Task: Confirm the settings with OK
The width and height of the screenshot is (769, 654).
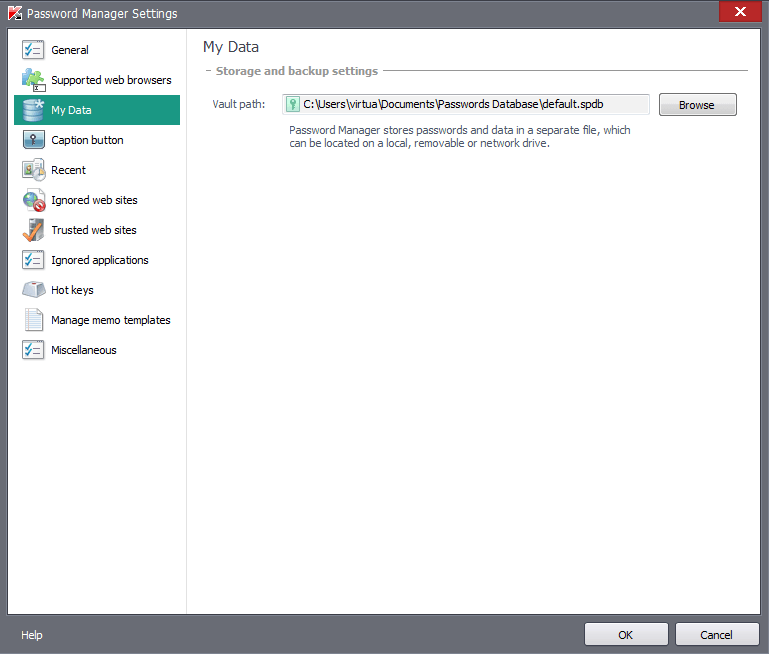Action: [x=626, y=634]
